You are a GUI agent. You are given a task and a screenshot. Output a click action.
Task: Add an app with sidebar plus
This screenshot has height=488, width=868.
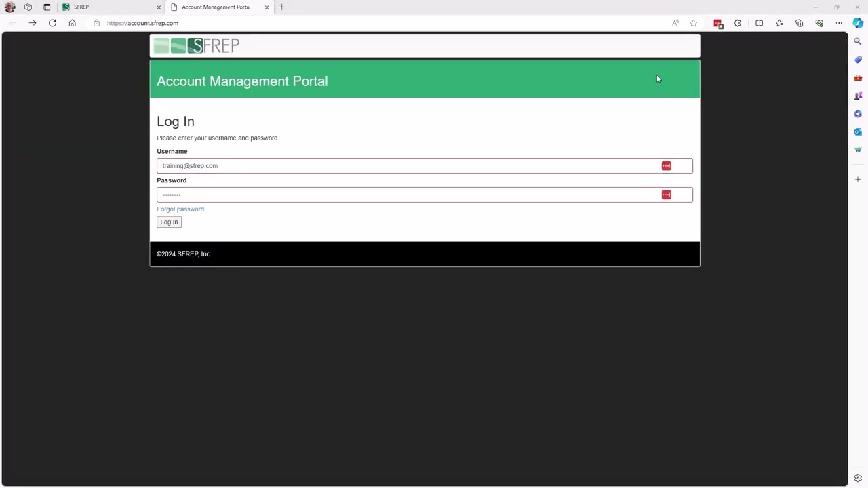pyautogui.click(x=858, y=179)
